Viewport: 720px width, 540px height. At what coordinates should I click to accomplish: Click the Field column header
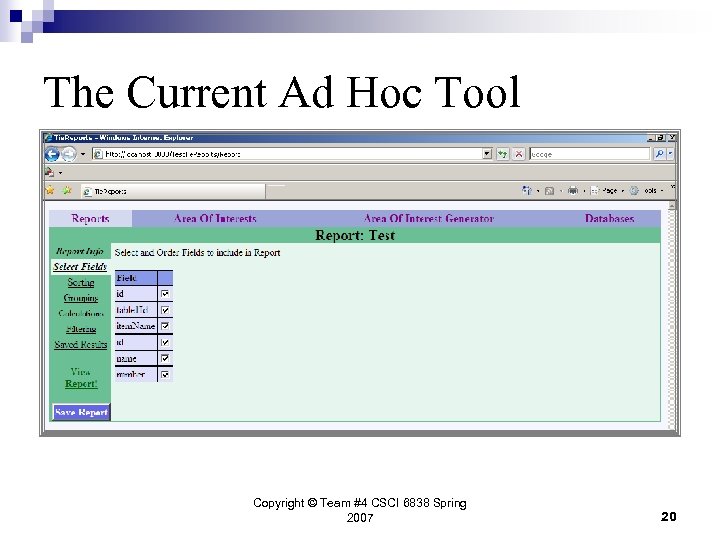[136, 278]
